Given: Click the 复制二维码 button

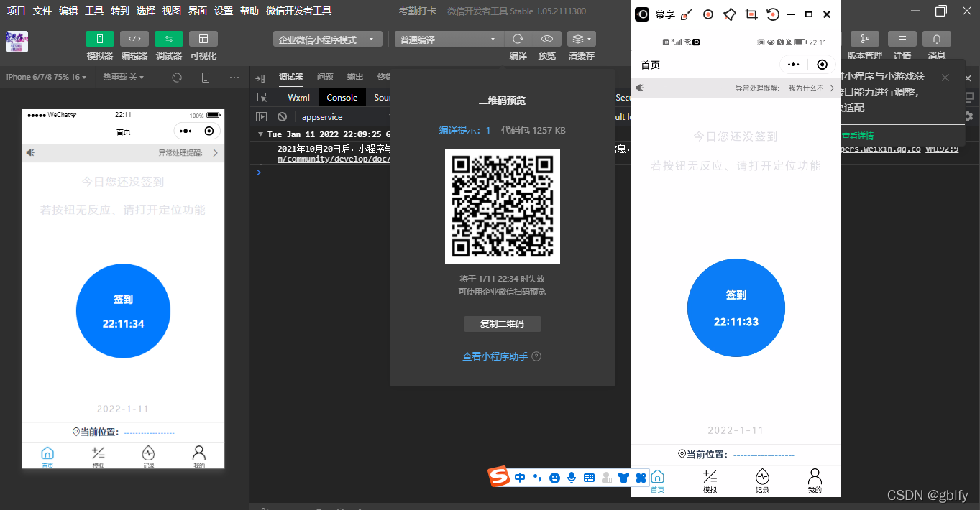Looking at the screenshot, I should 502,324.
